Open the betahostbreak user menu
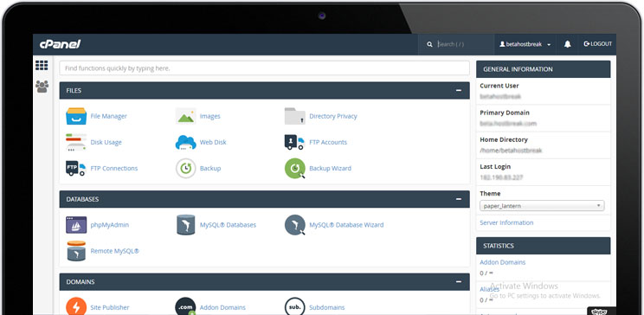 tap(525, 44)
